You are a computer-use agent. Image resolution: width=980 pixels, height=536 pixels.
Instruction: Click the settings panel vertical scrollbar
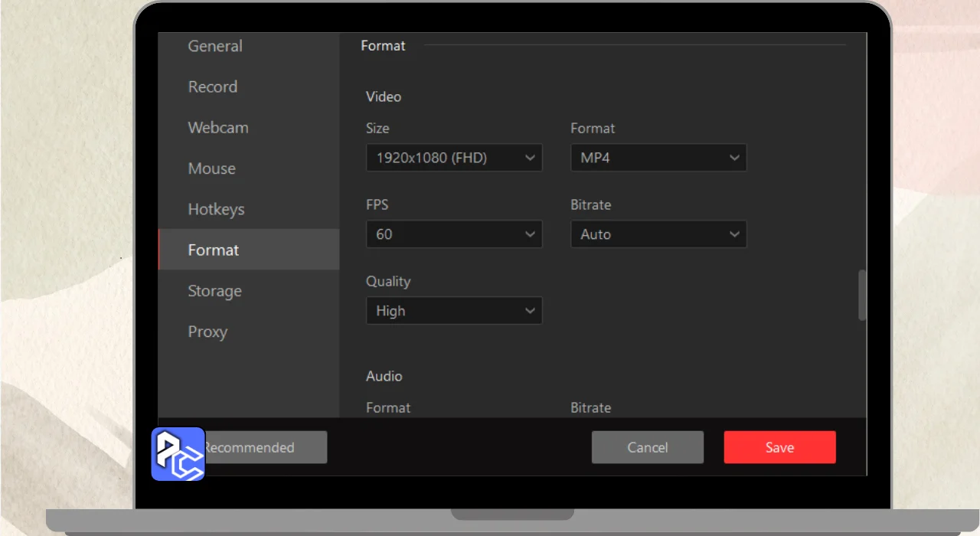point(862,295)
